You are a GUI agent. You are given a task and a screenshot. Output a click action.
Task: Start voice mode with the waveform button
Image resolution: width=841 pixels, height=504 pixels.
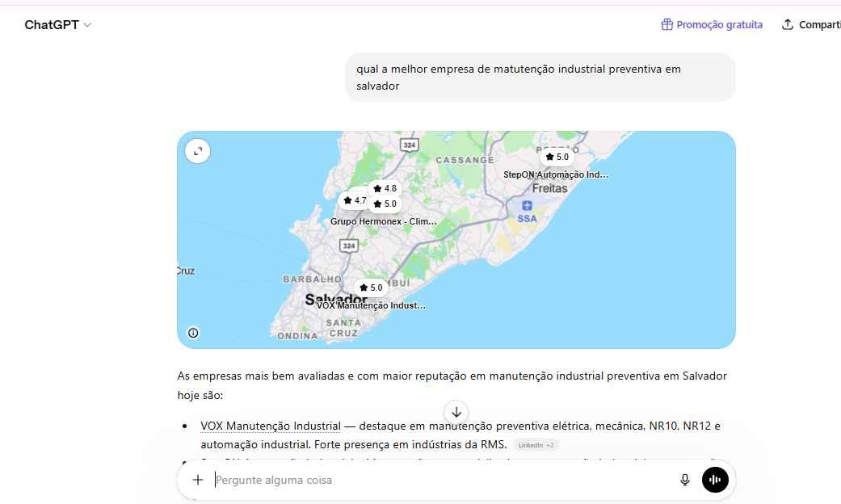(x=716, y=480)
